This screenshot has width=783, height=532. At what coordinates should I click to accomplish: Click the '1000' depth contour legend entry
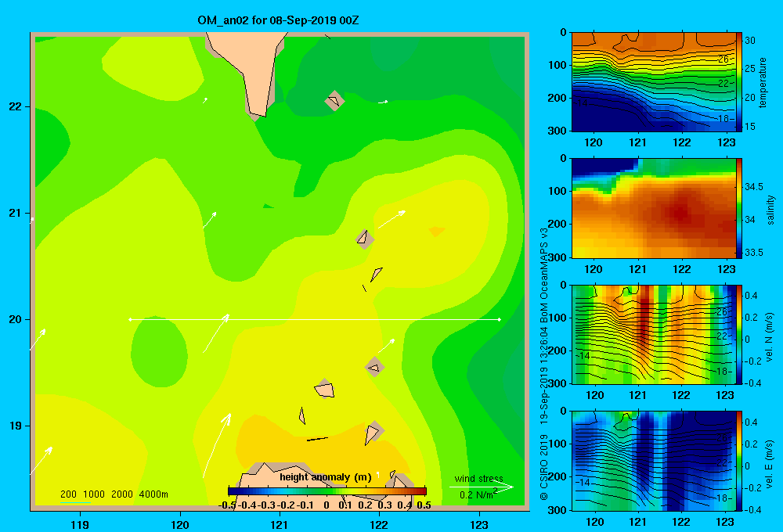(x=94, y=494)
